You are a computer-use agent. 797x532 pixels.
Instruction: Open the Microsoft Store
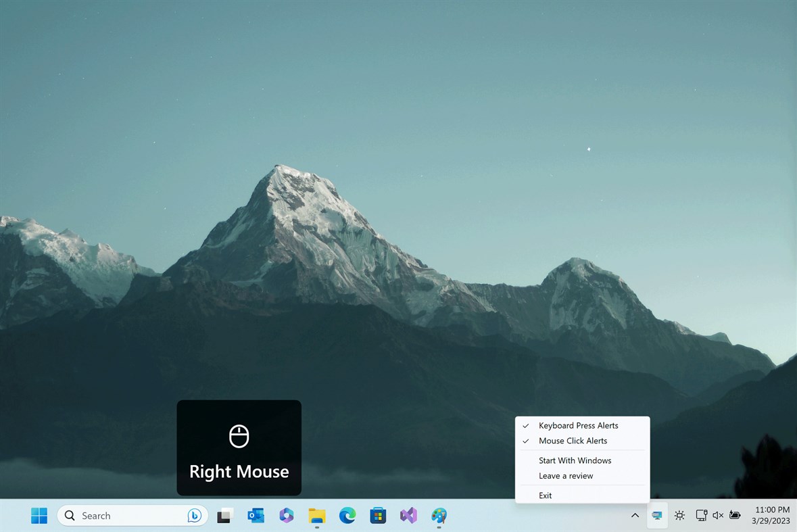tap(378, 515)
